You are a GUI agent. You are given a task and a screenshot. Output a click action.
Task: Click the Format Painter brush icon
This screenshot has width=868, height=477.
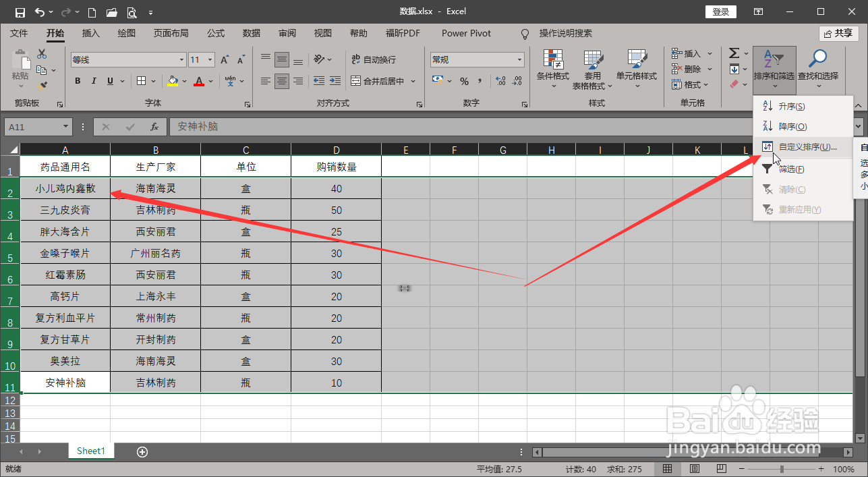coord(42,86)
